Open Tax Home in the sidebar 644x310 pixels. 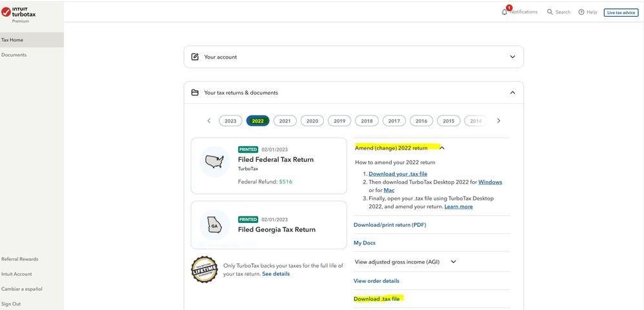click(32, 40)
